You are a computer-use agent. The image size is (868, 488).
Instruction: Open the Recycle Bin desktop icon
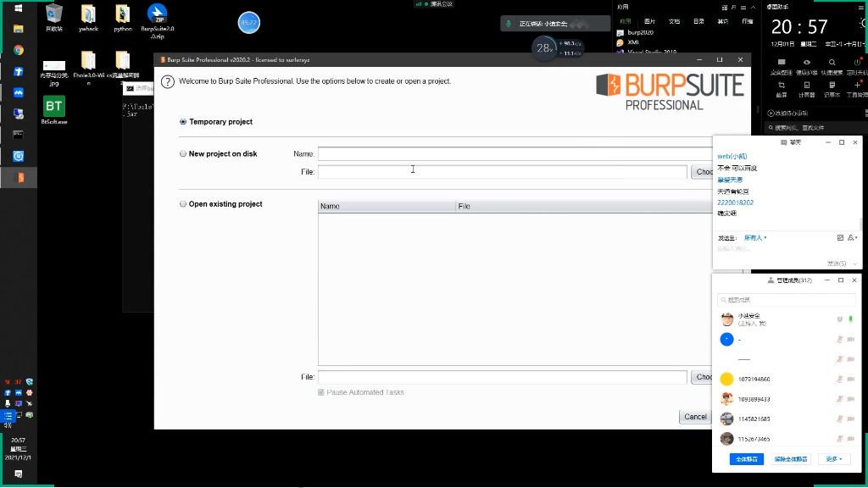click(53, 17)
